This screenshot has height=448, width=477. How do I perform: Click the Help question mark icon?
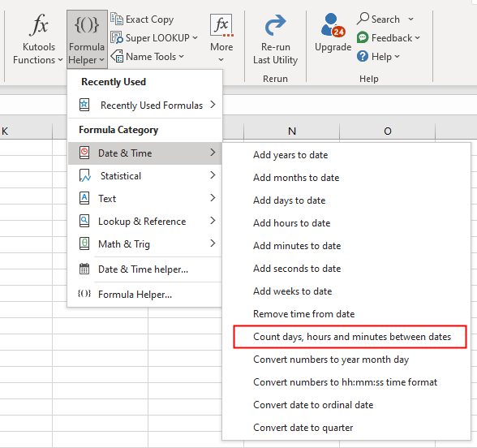(363, 56)
